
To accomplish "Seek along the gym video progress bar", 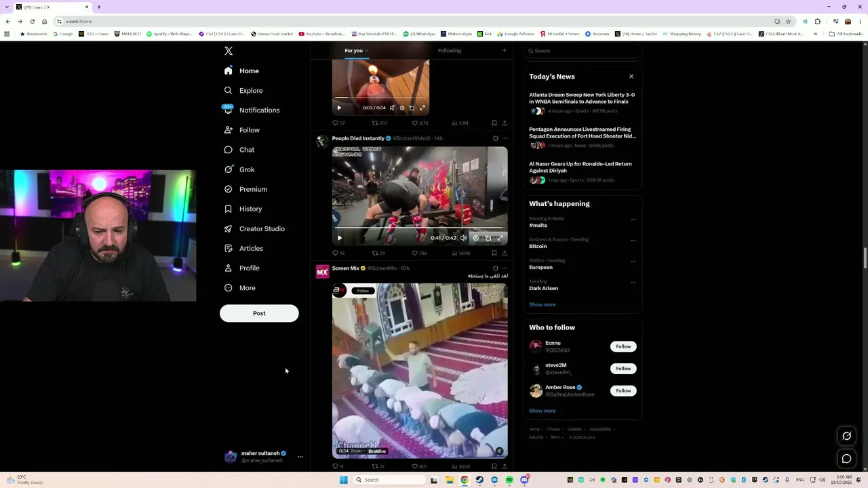I will pos(419,228).
